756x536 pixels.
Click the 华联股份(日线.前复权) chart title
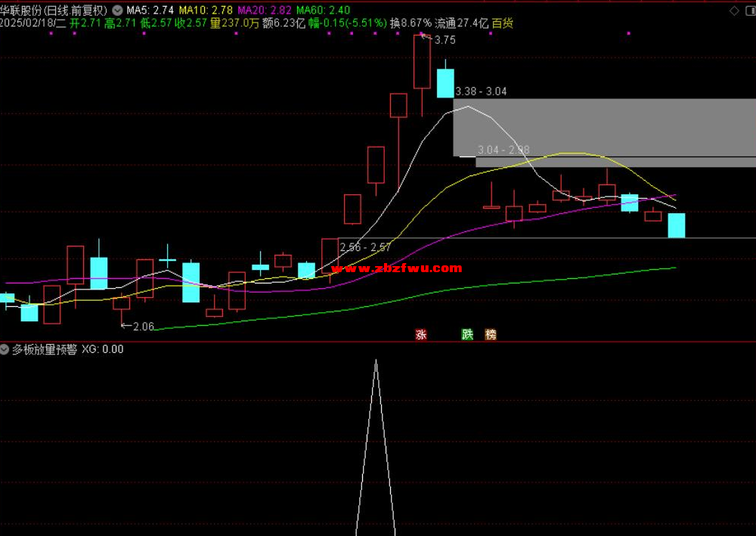point(54,10)
